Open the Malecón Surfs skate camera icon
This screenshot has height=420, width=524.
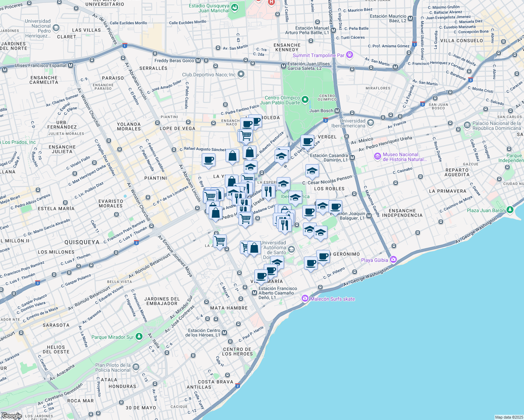305,299
